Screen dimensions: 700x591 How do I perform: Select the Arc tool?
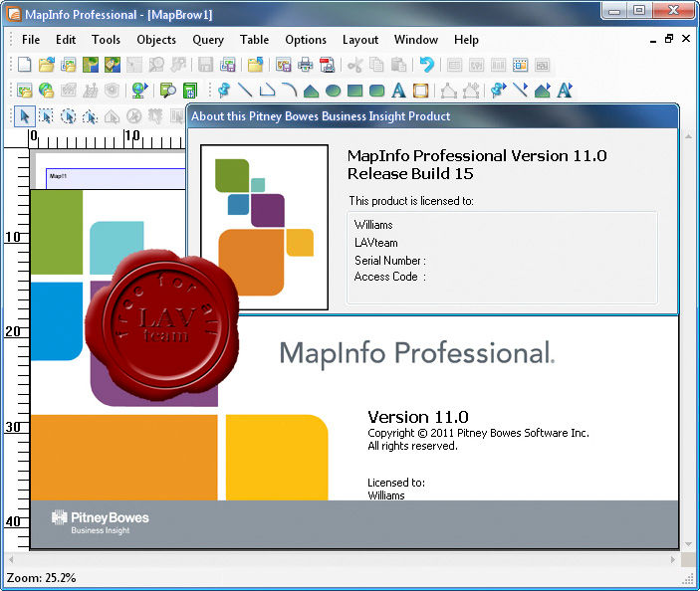pos(290,91)
